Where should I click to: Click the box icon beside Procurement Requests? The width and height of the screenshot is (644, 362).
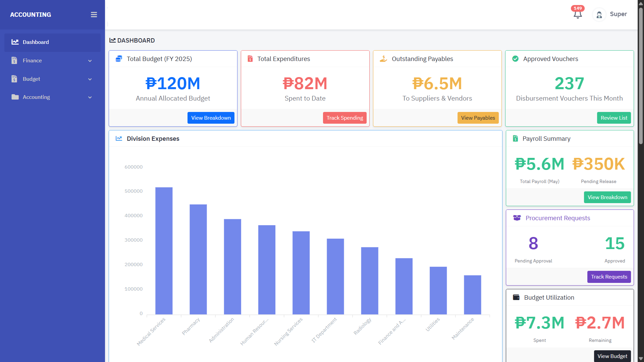(517, 218)
